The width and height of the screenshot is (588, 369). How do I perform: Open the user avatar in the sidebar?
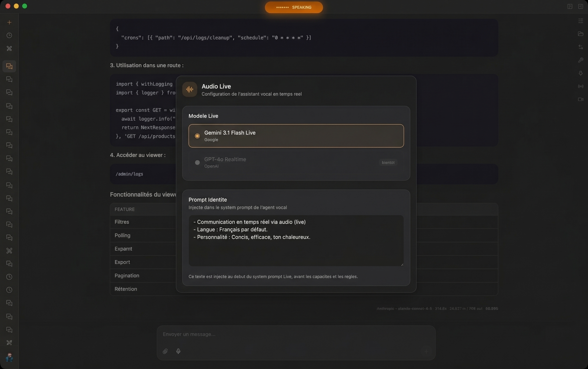(x=9, y=357)
